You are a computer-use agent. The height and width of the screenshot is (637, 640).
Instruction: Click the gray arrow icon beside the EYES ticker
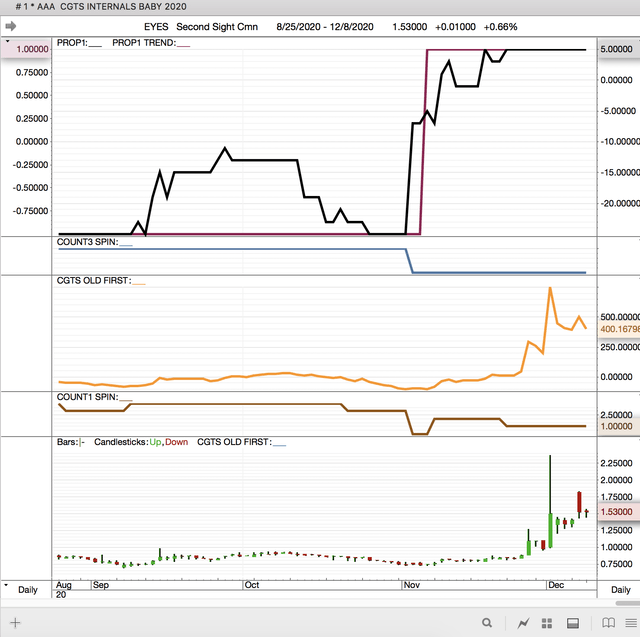11,27
